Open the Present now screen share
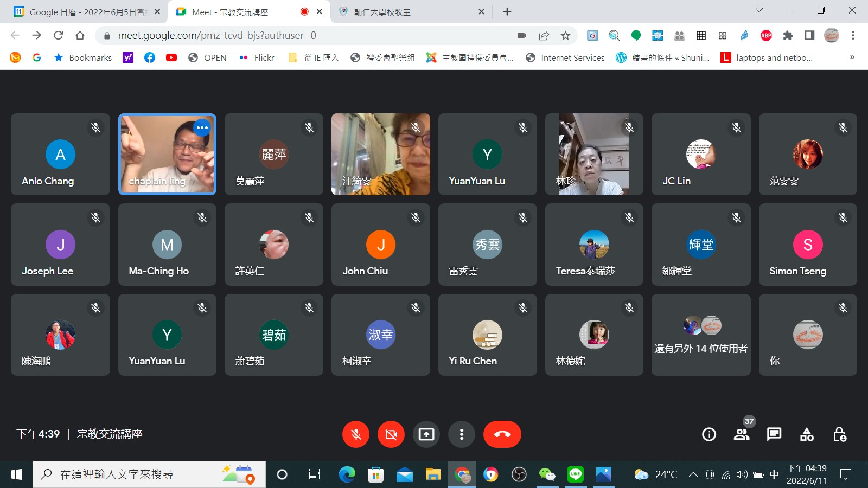Viewport: 868px width, 488px height. (426, 434)
